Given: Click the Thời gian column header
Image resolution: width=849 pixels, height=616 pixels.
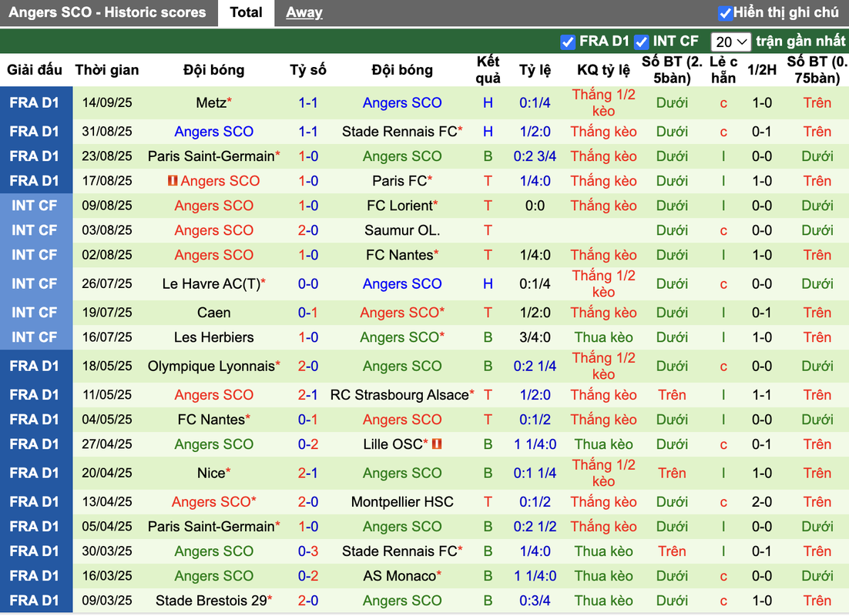Looking at the screenshot, I should tap(107, 70).
